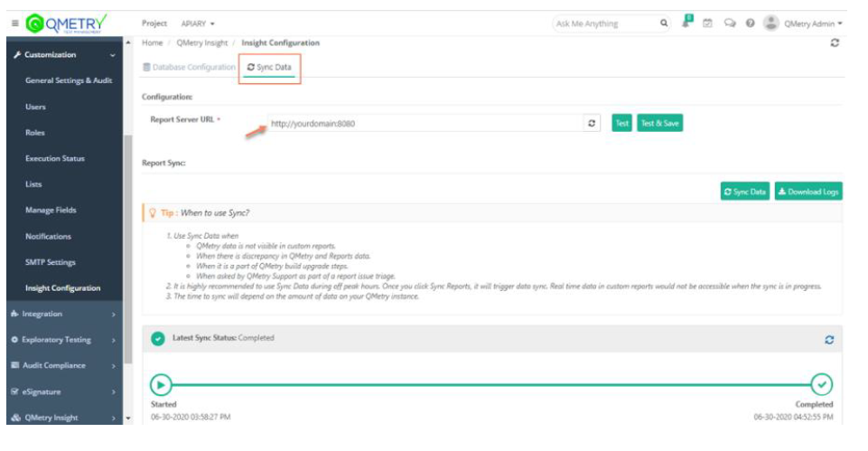Click the Audit Compliance icon

15,365
